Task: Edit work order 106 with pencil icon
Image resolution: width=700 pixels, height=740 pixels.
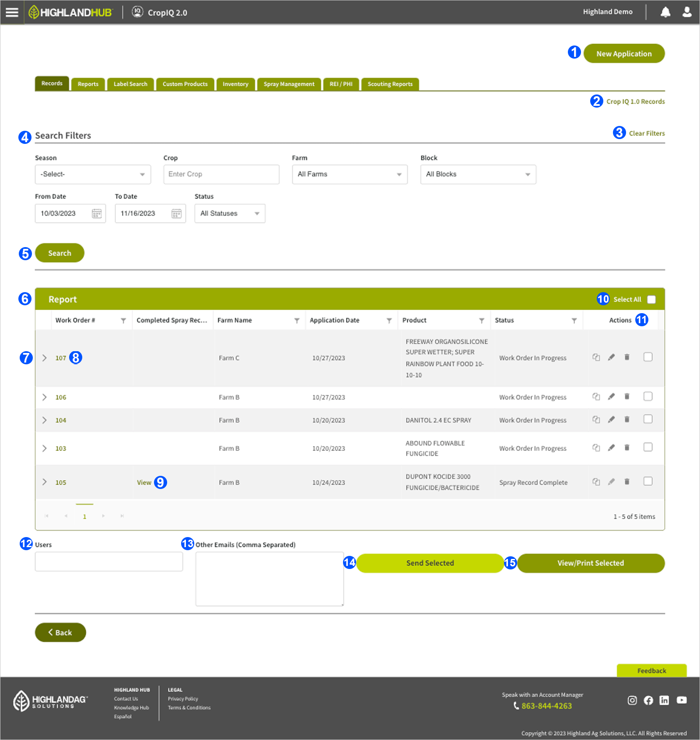Action: point(611,397)
